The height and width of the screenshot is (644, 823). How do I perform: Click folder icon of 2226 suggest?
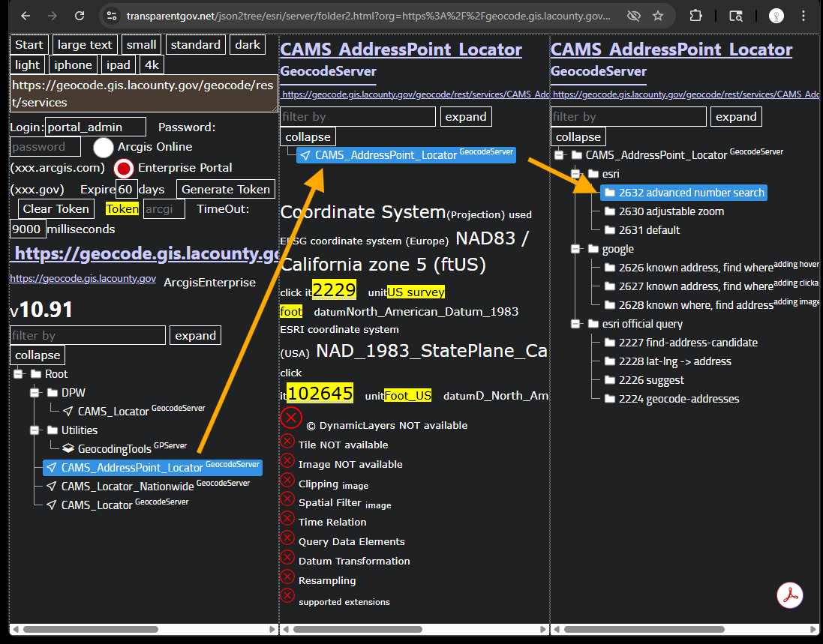coord(610,379)
